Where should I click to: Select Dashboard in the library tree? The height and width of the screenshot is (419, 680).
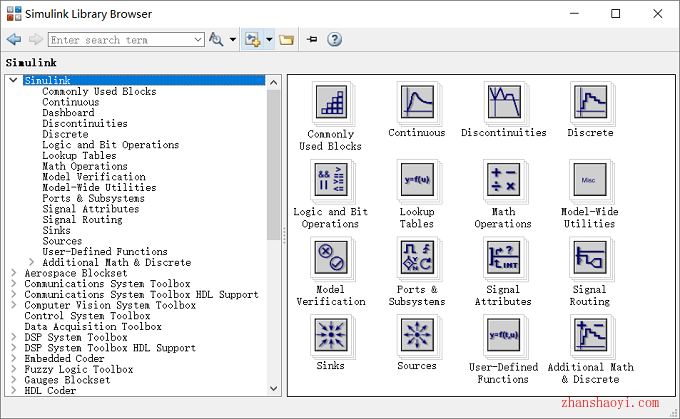click(68, 113)
